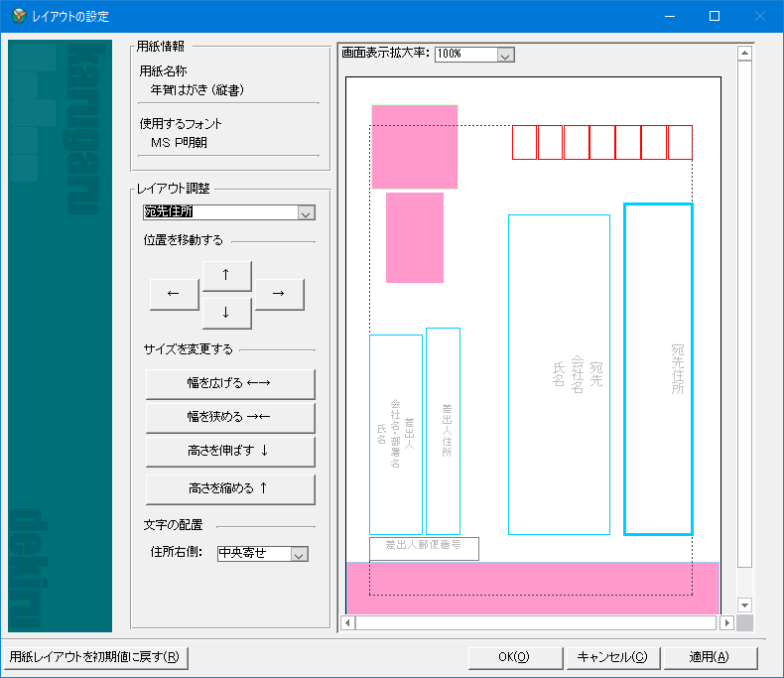
Task: Open the 画面表示拡大率 100% zoom dropdown
Action: [x=505, y=55]
